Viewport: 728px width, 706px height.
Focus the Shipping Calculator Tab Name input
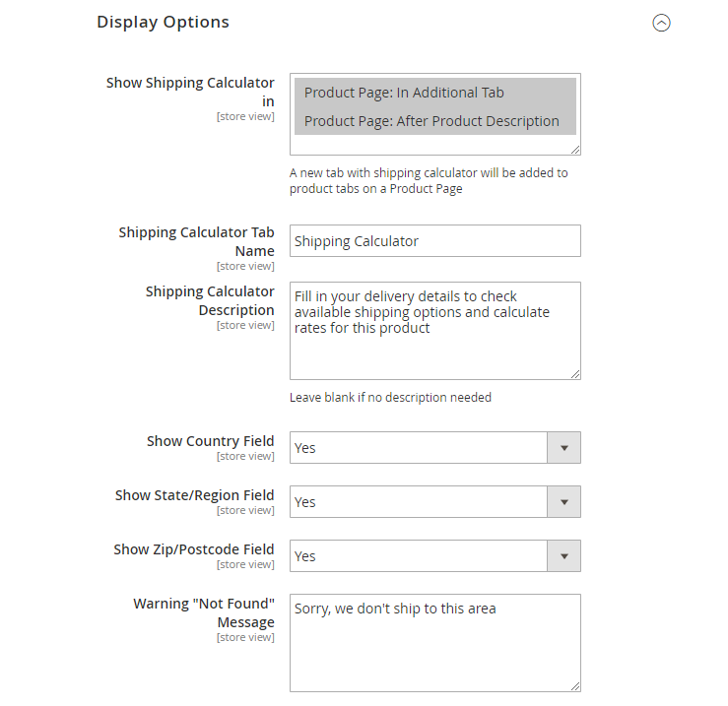click(x=434, y=241)
